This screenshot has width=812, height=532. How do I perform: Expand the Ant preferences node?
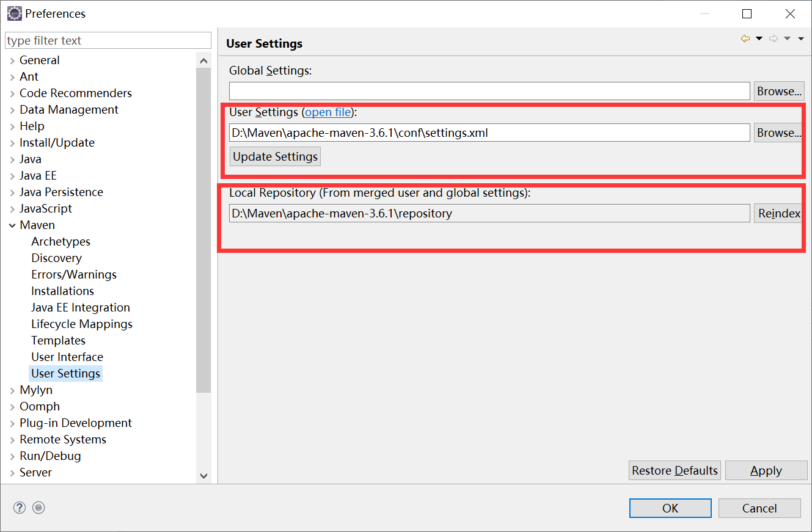click(x=13, y=77)
